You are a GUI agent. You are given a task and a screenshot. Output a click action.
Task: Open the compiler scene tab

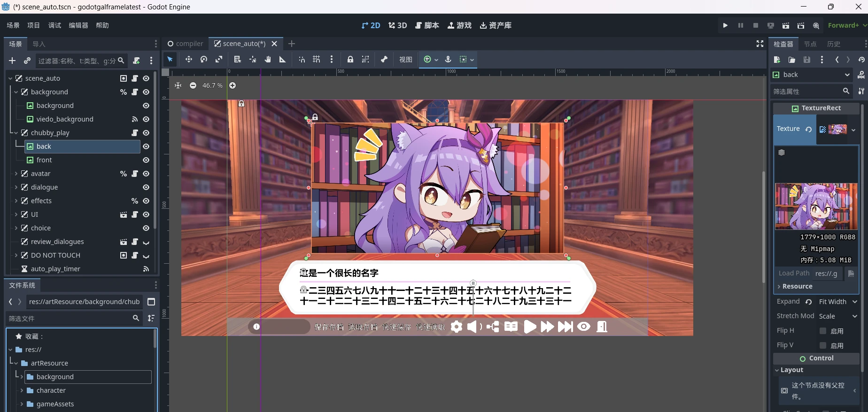click(185, 44)
